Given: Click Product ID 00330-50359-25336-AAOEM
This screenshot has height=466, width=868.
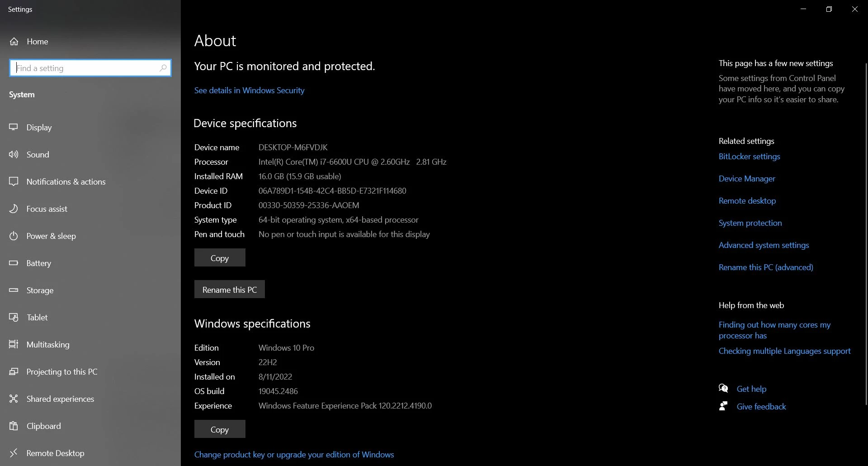Looking at the screenshot, I should pos(309,205).
